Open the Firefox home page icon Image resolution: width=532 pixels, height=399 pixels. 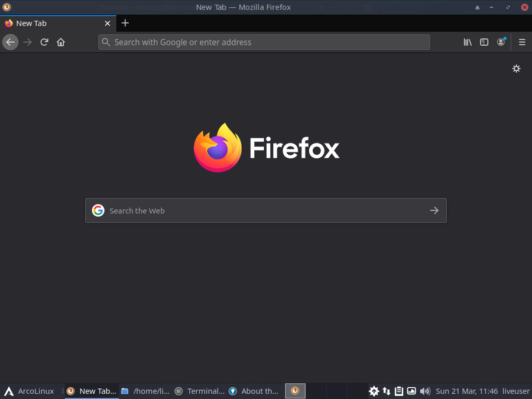pos(61,43)
